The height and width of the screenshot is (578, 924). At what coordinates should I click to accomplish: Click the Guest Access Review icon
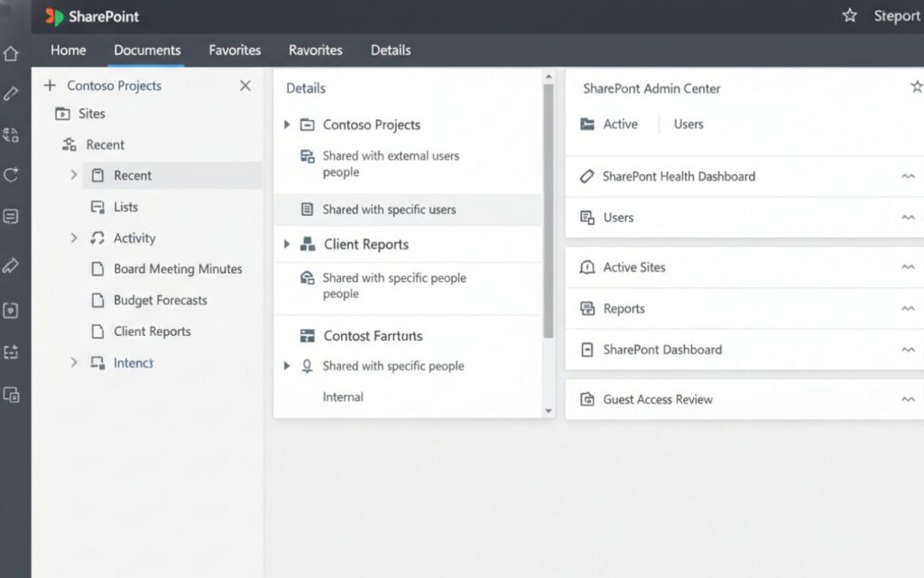point(587,399)
